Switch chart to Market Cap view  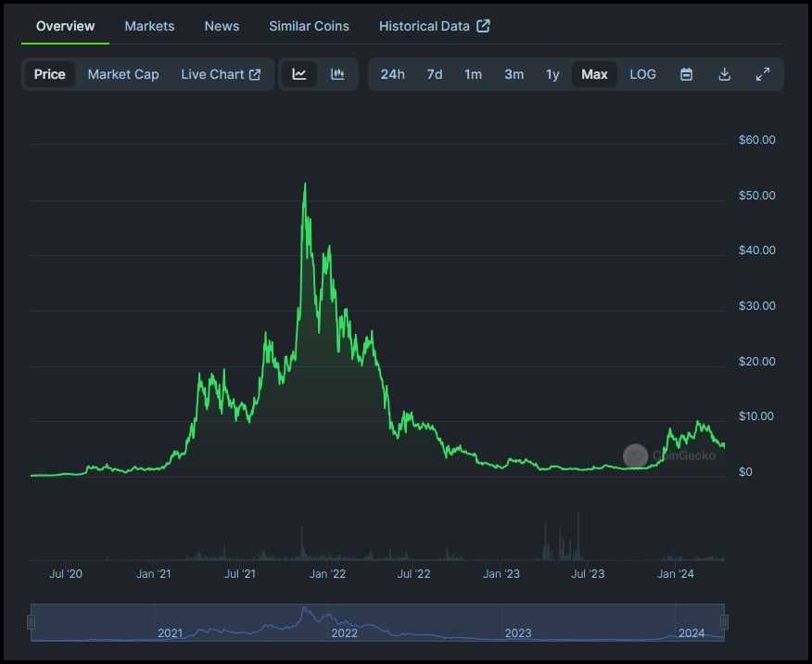[x=123, y=74]
